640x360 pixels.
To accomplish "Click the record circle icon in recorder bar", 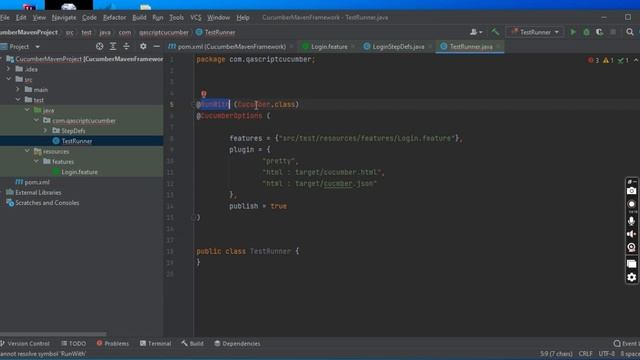I will (631, 204).
